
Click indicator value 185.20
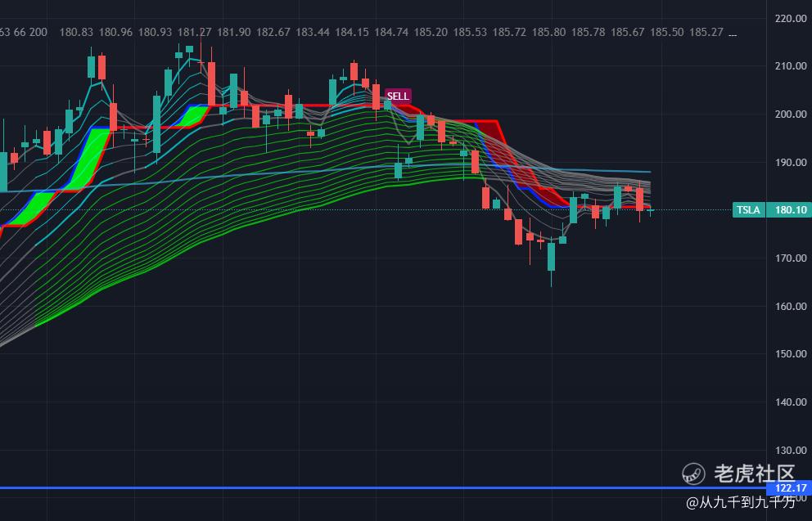point(431,32)
